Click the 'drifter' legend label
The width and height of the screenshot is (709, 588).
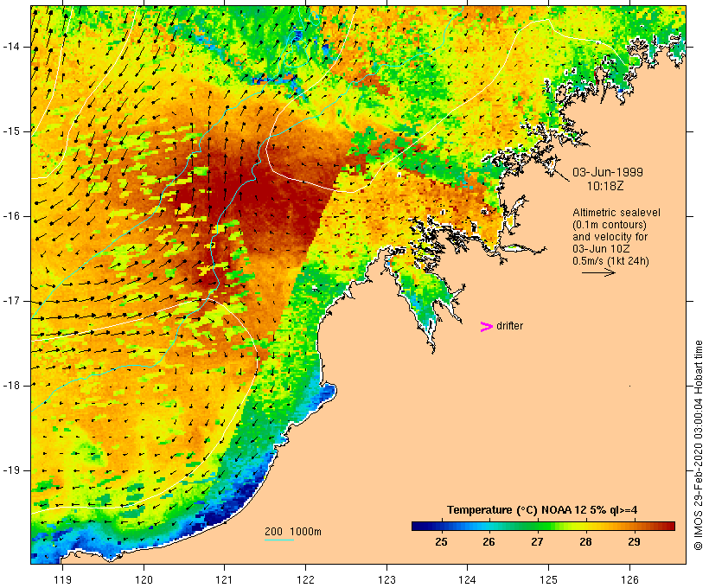point(509,326)
